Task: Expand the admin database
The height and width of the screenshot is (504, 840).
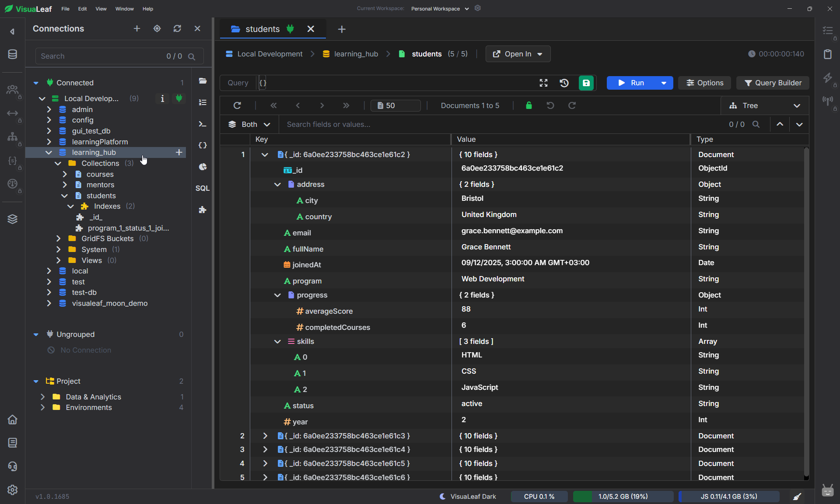Action: pos(49,109)
